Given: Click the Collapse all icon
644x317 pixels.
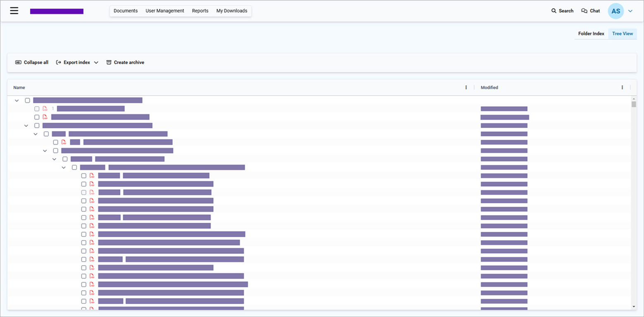Looking at the screenshot, I should click(18, 62).
